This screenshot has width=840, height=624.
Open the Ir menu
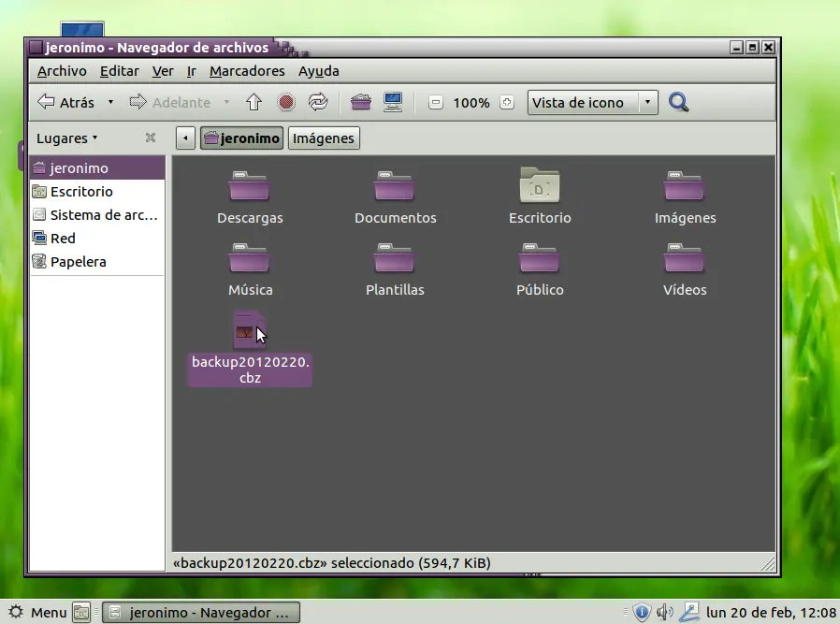pos(191,71)
